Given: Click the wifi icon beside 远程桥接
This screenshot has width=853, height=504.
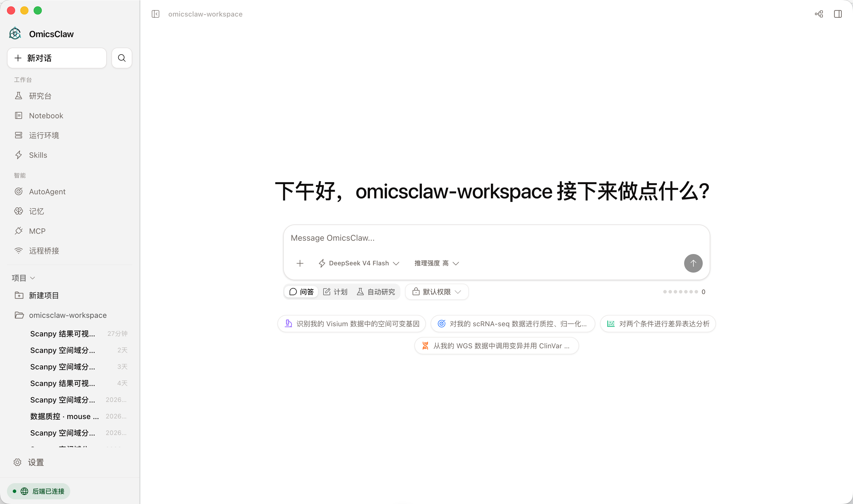Looking at the screenshot, I should click(19, 251).
